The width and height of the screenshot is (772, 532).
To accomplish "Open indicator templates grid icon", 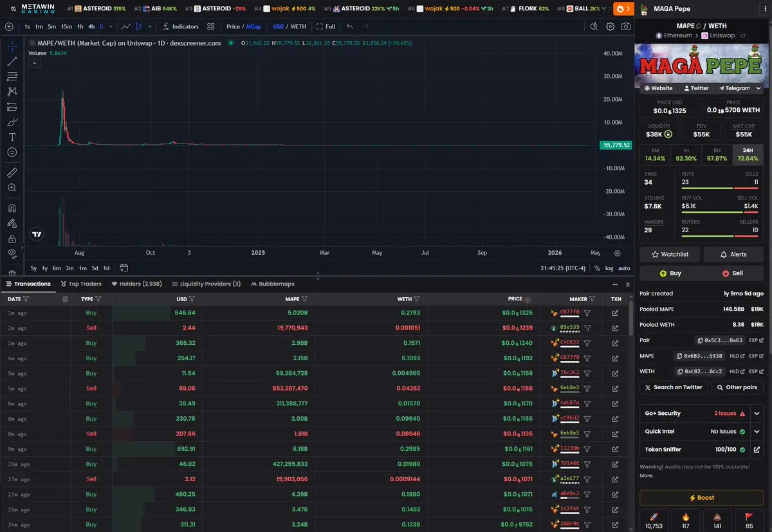I will (x=211, y=26).
